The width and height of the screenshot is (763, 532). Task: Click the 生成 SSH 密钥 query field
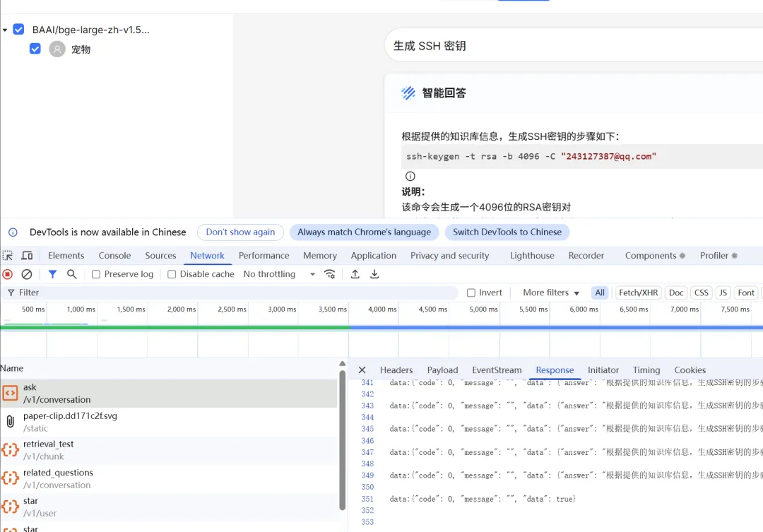(x=574, y=45)
